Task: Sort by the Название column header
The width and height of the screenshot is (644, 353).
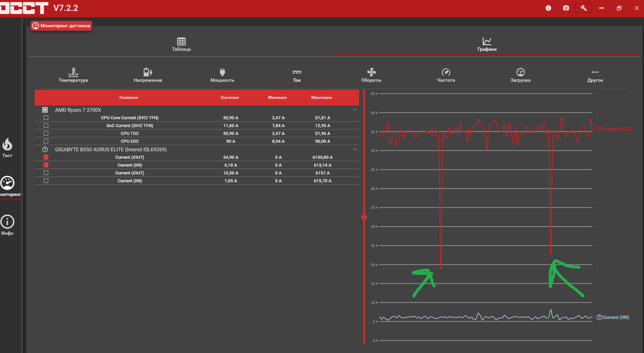Action: pyautogui.click(x=129, y=97)
